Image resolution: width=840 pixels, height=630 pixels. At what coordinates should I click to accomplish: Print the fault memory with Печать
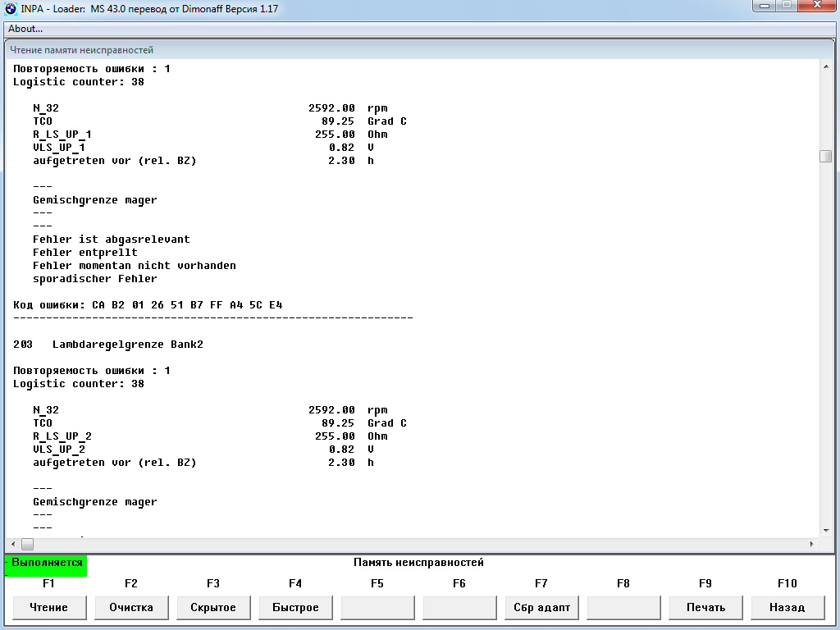click(x=705, y=608)
